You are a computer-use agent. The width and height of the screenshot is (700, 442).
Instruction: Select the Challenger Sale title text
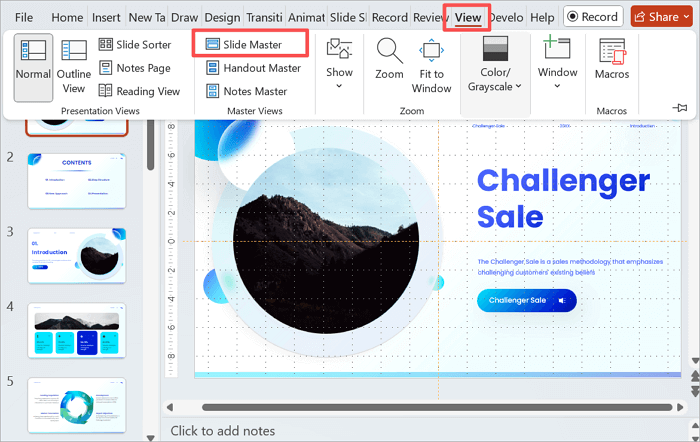click(563, 198)
